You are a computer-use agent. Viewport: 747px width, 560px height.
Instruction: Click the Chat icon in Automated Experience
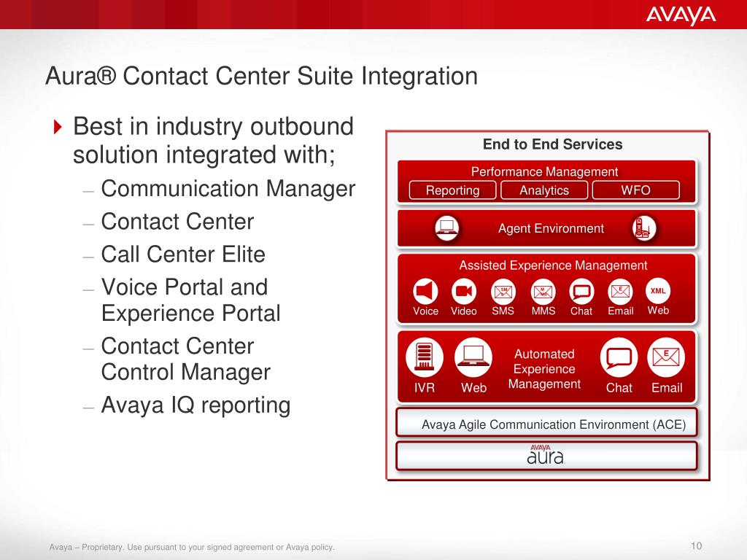pyautogui.click(x=619, y=357)
